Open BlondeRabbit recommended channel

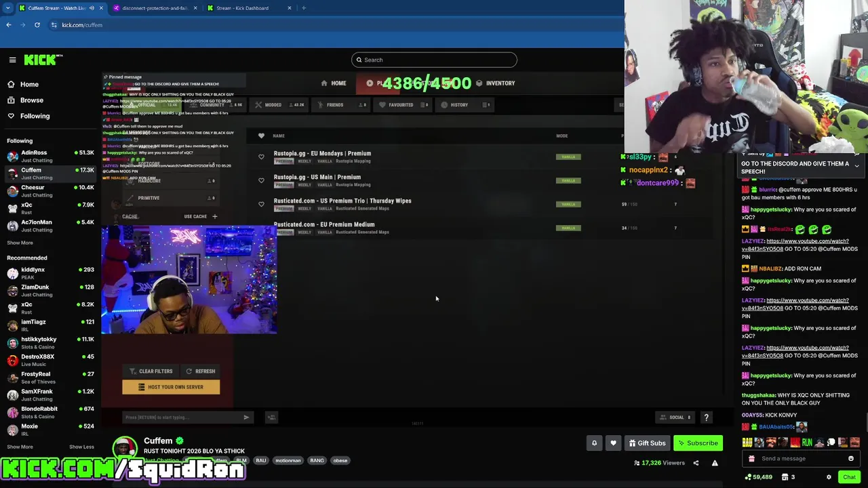coord(49,412)
